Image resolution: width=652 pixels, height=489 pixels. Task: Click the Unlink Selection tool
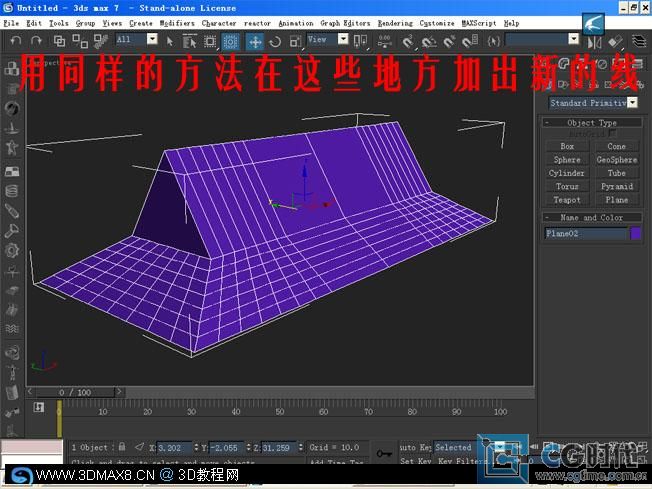click(80, 41)
